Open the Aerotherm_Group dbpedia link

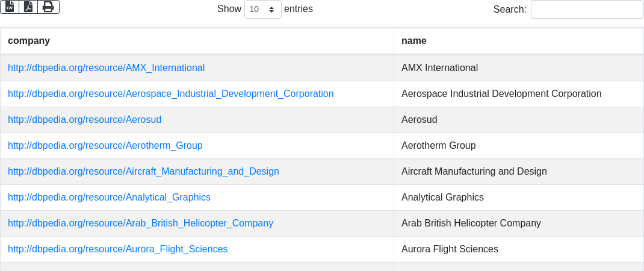pyautogui.click(x=105, y=146)
